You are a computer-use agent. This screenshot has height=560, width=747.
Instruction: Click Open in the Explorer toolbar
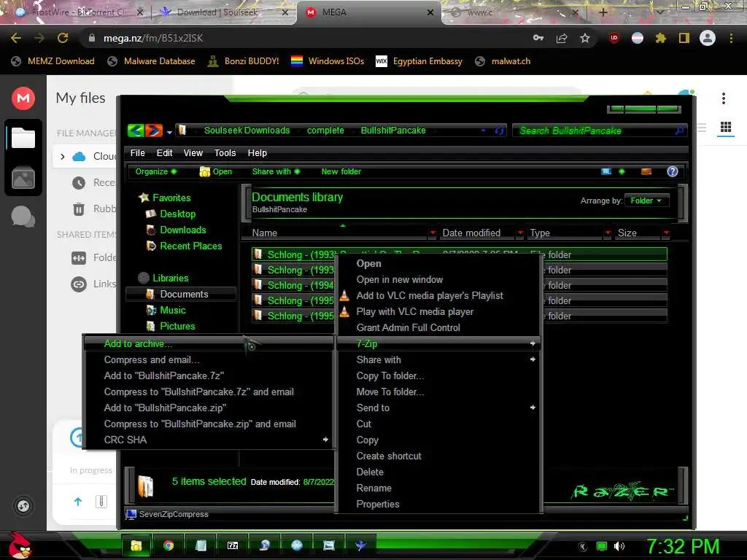216,171
